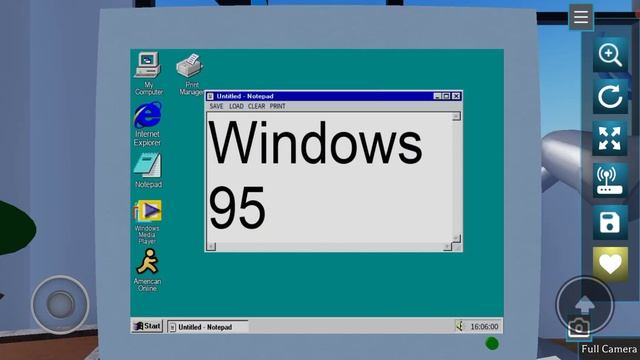Click inside the Notepad text area

[x=330, y=178]
